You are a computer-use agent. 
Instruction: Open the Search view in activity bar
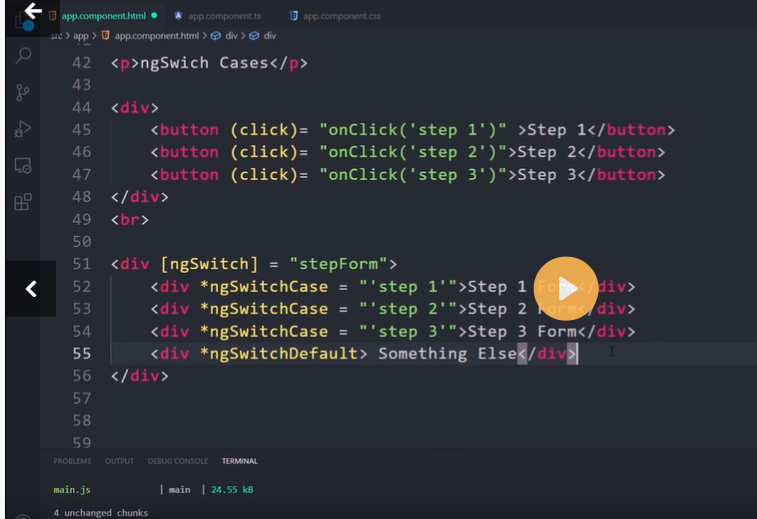click(23, 56)
